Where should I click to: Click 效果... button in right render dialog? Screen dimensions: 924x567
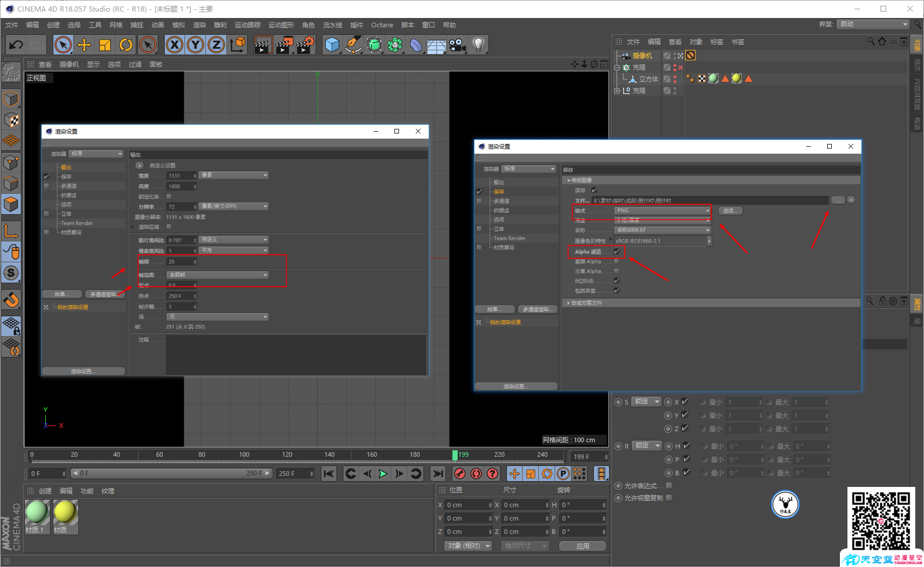point(494,309)
